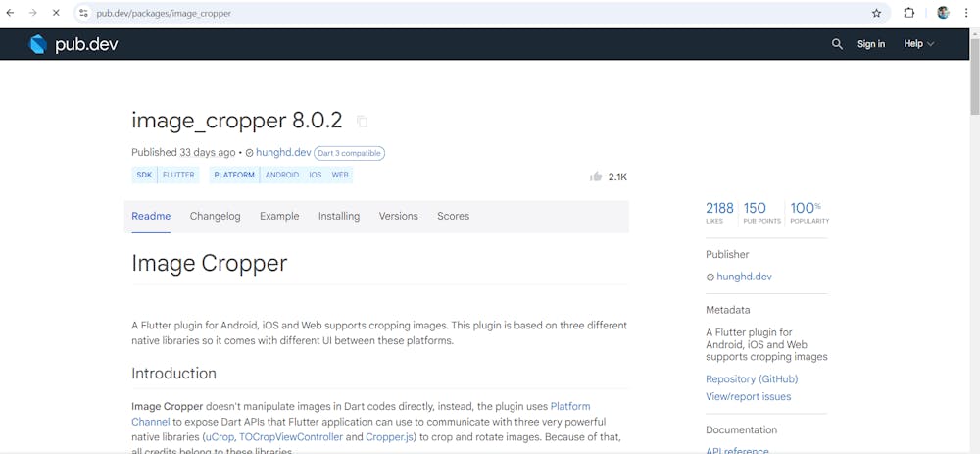Open the uCrop library link
Screen dimensions: 980x454
click(220, 437)
